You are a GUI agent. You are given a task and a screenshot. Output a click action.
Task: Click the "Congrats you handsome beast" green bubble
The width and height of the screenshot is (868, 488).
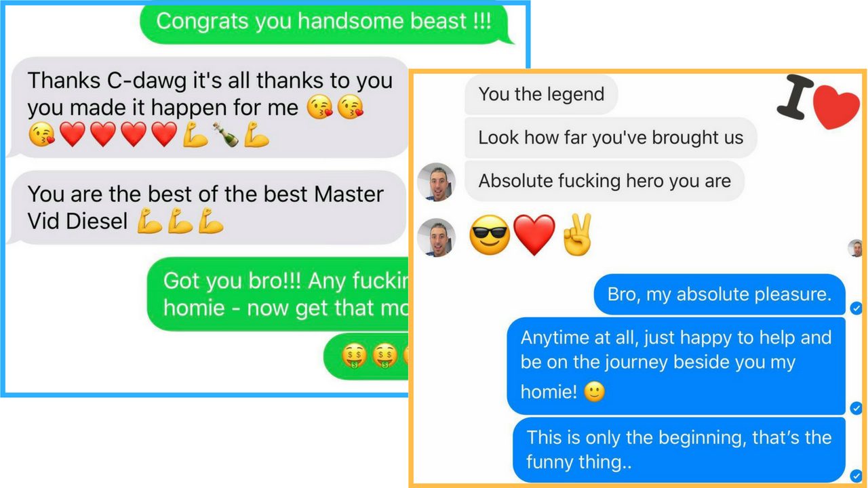pos(326,23)
